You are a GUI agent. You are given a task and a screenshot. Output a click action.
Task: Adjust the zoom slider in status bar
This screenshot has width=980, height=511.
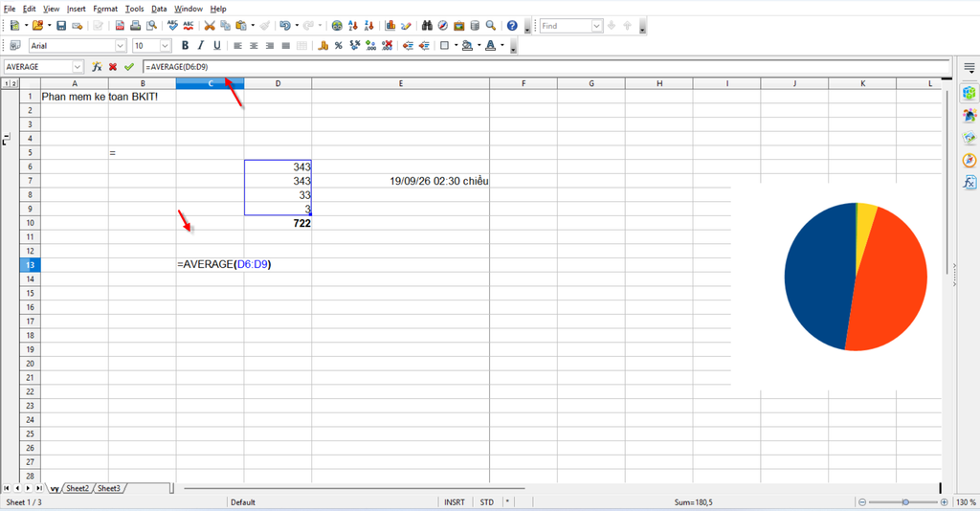905,502
